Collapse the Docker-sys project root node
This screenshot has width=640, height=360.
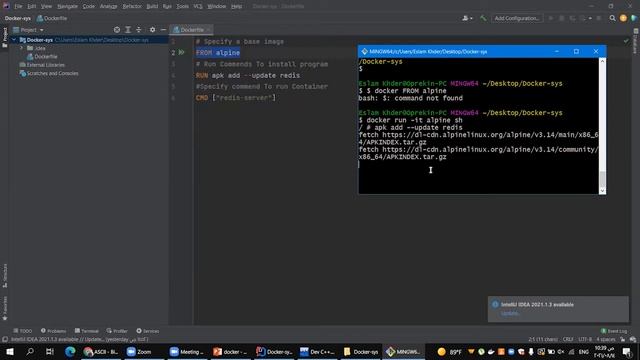coord(14,40)
